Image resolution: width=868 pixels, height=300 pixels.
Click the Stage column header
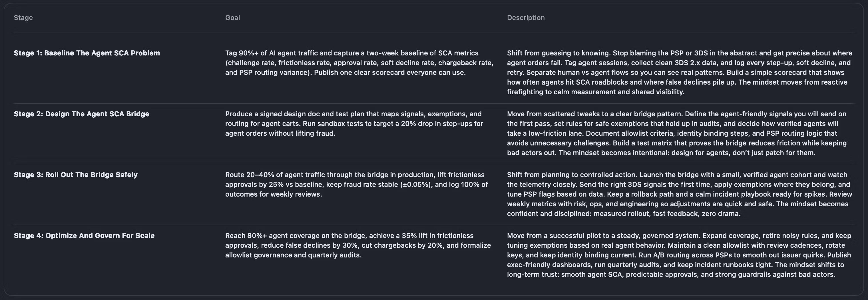tap(23, 17)
